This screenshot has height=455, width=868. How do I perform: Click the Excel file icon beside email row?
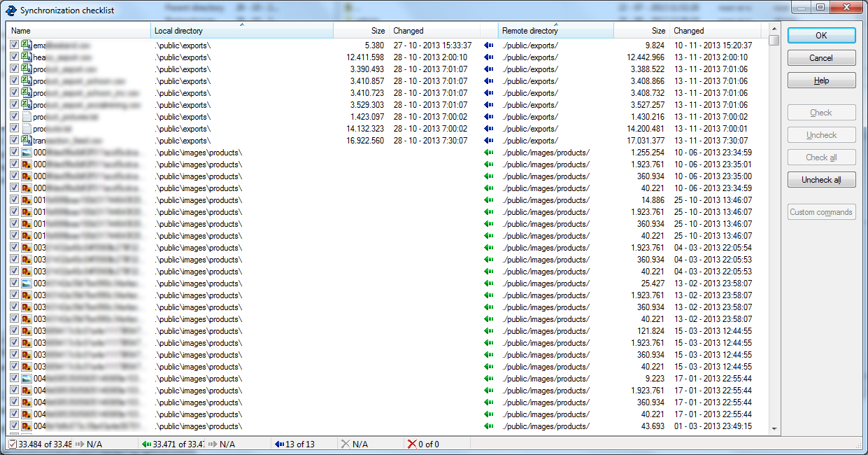[24, 45]
